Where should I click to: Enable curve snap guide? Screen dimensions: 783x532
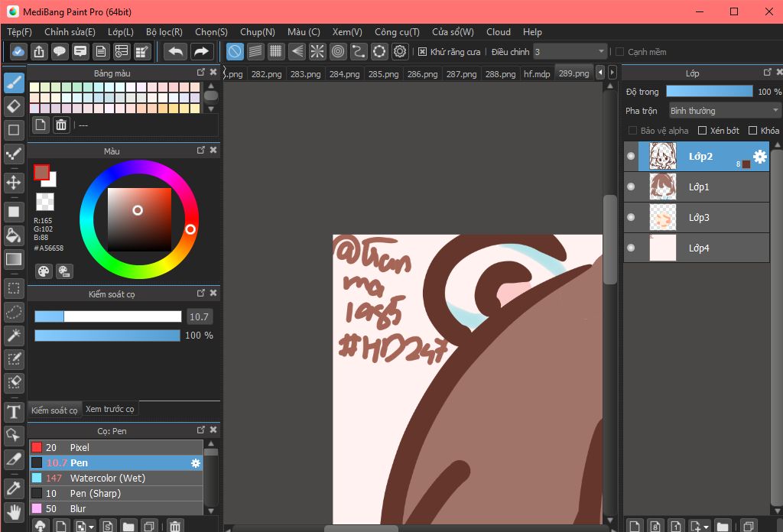tap(359, 51)
